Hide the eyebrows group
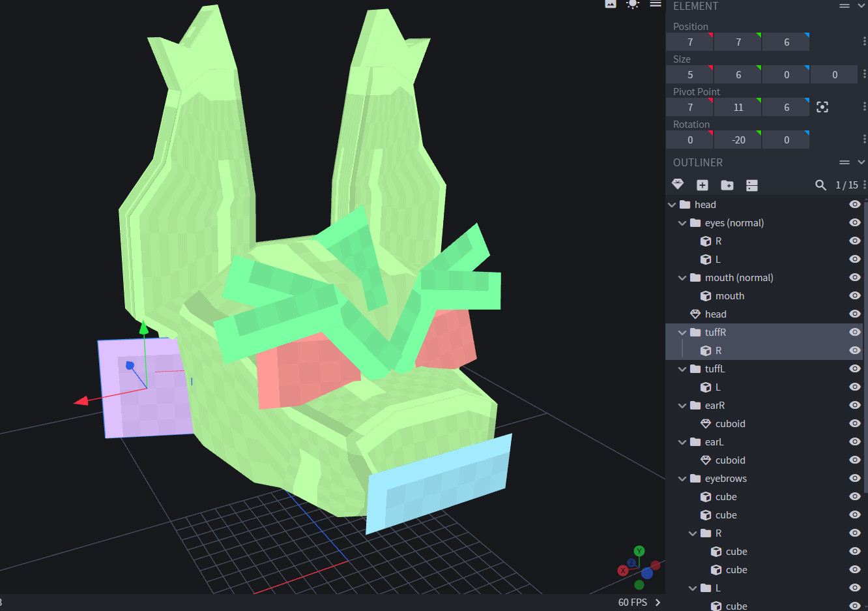Image resolution: width=868 pixels, height=611 pixels. click(855, 479)
